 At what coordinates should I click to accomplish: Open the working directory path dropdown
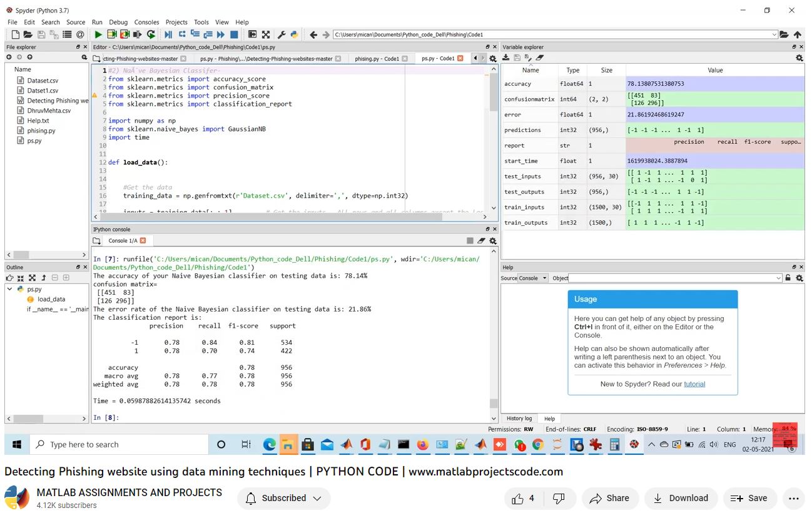774,35
